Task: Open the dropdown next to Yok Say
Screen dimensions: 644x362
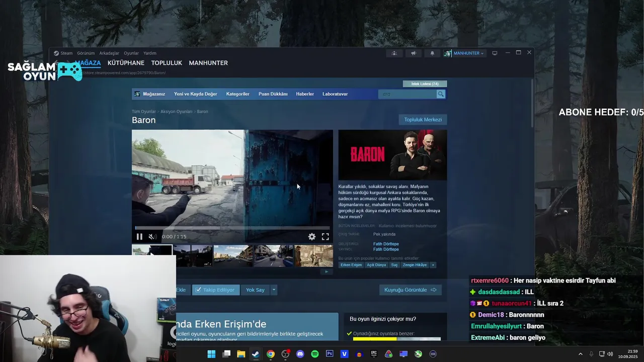Action: pos(274,290)
